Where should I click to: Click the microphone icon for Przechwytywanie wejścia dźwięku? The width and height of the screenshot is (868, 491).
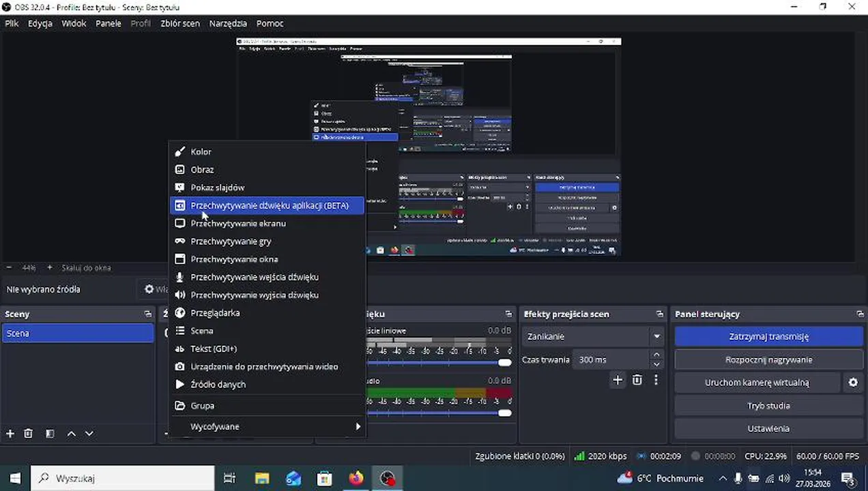point(180,277)
